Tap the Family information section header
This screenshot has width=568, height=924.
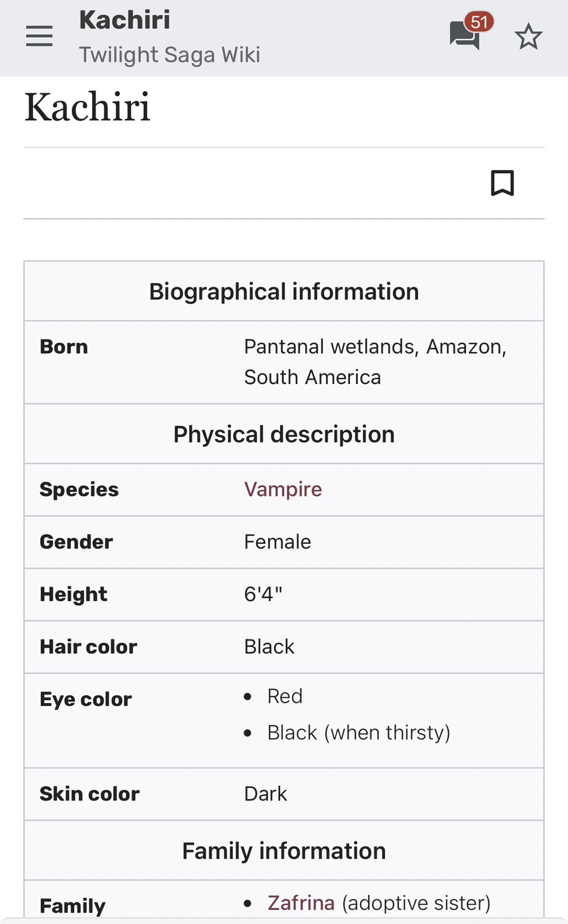284,851
